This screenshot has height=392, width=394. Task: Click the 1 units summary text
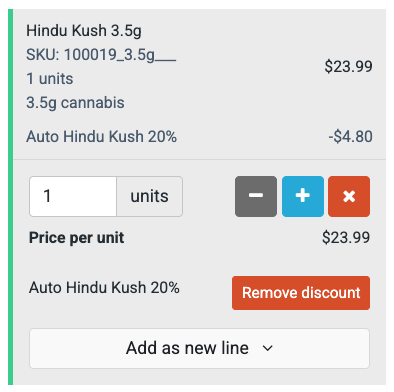[x=50, y=79]
